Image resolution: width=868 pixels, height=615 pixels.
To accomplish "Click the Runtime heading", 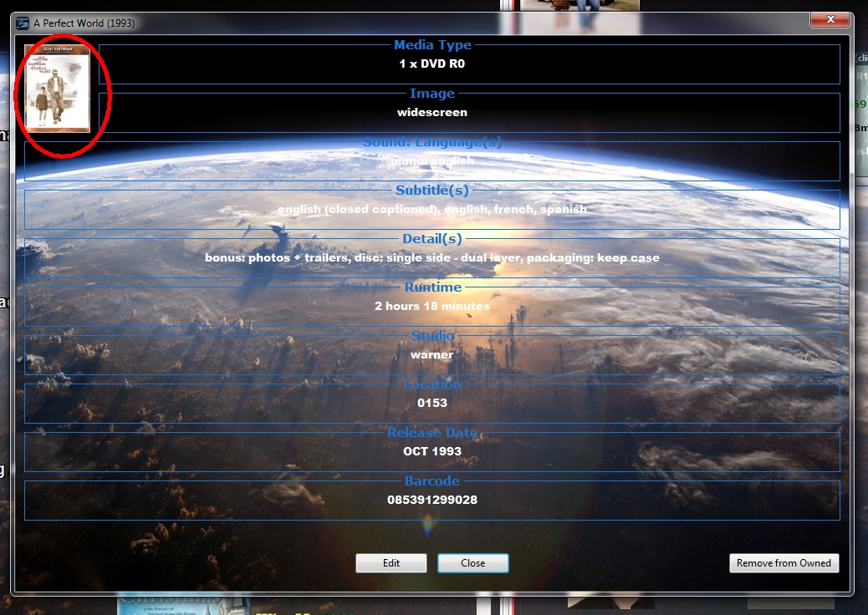I will pyautogui.click(x=432, y=287).
